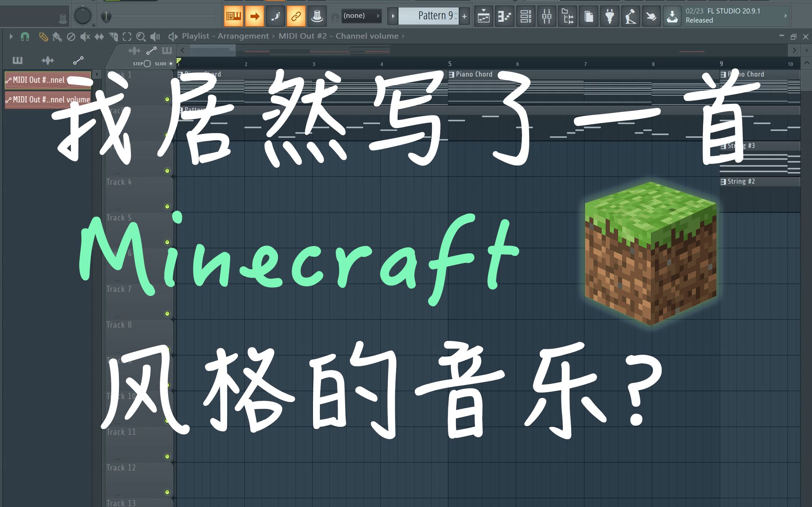Toggle playlist snap magnet icon
Viewport: 812px width, 507px height.
(x=25, y=36)
